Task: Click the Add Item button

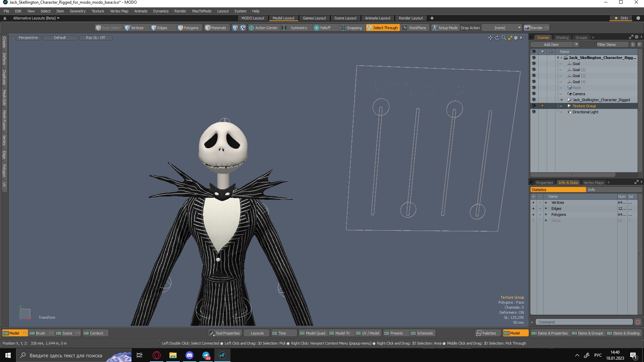Action: coord(551,45)
